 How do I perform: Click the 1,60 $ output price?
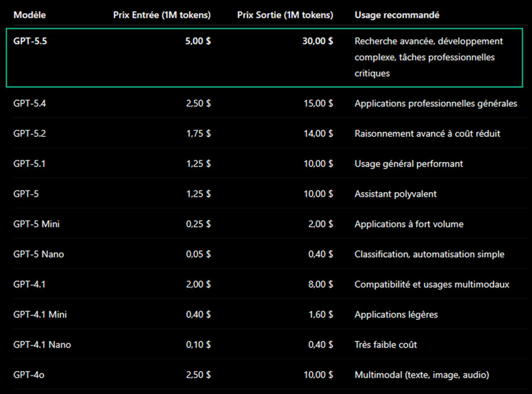[x=321, y=314]
